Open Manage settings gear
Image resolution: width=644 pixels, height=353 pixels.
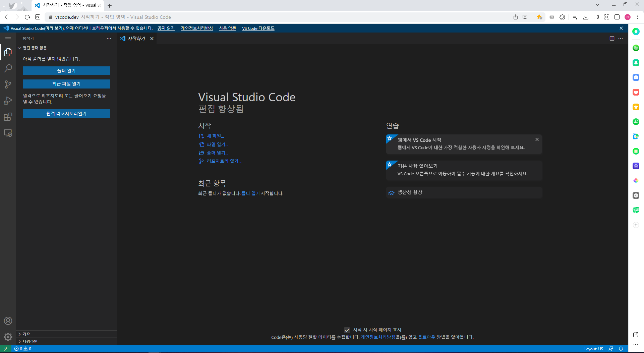(8, 337)
